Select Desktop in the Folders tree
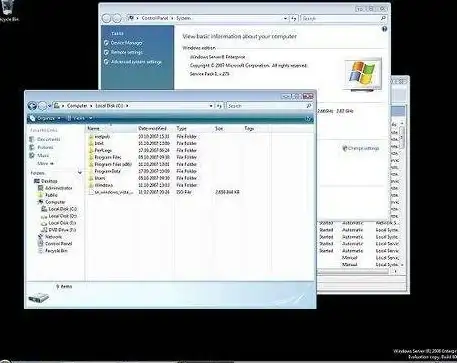The height and width of the screenshot is (363, 457). point(46,181)
